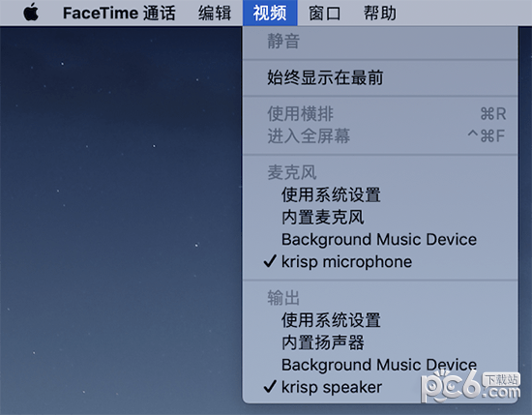532x415 pixels.
Task: Select 使用系统设置 under 输出
Action: pos(380,320)
